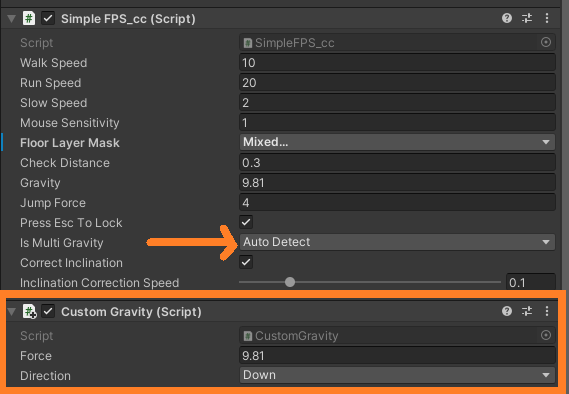
Task: Open Is Multi Gravity Auto Detect dropdown
Action: point(397,242)
